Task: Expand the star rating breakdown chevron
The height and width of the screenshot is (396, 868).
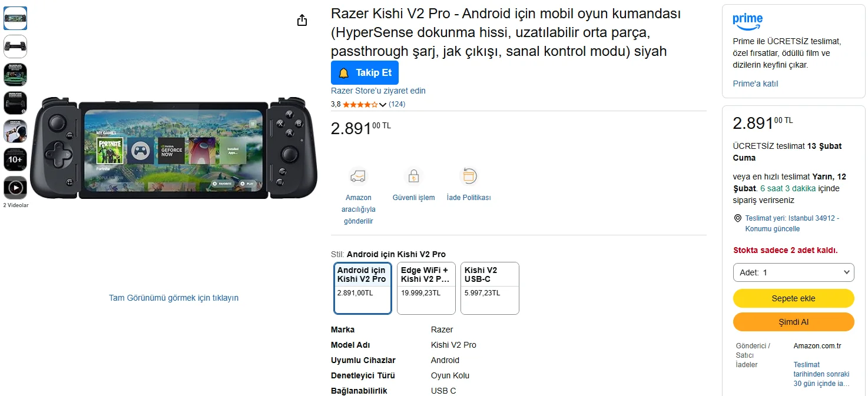Action: (x=383, y=105)
